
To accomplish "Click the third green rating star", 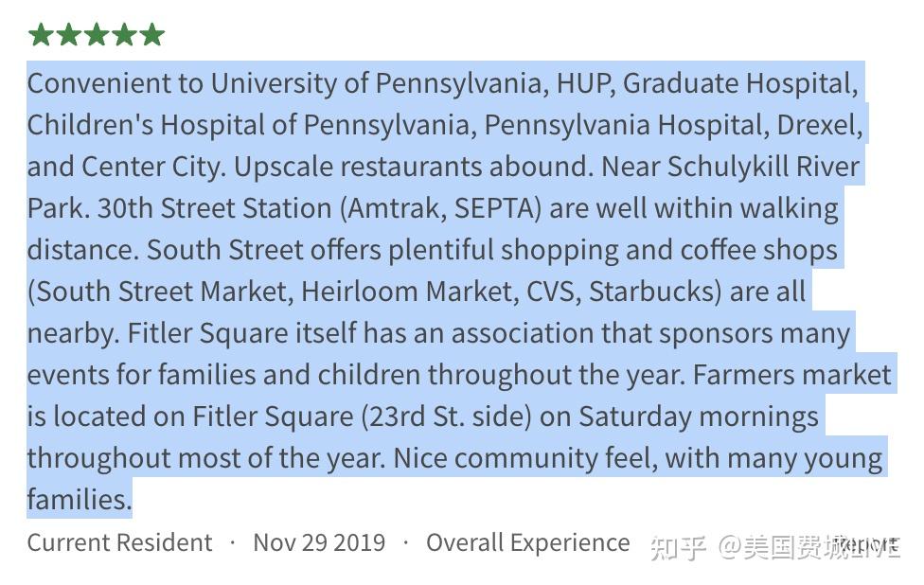I will (x=97, y=34).
